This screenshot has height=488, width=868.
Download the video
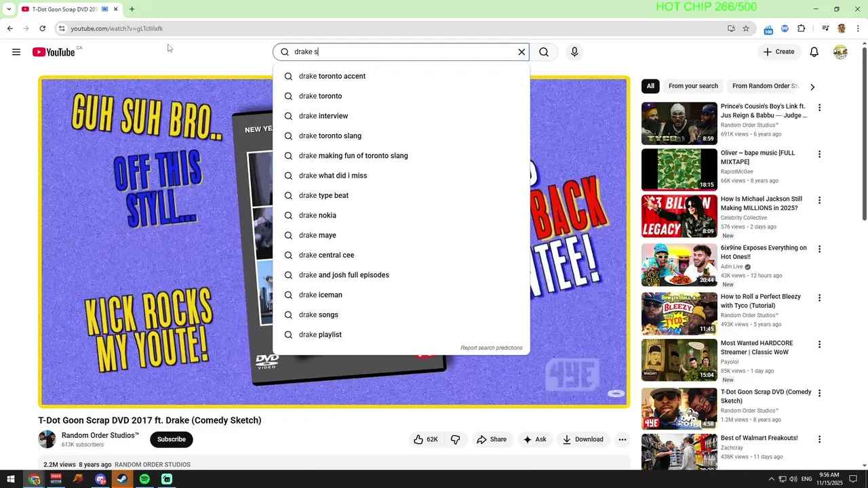(583, 439)
